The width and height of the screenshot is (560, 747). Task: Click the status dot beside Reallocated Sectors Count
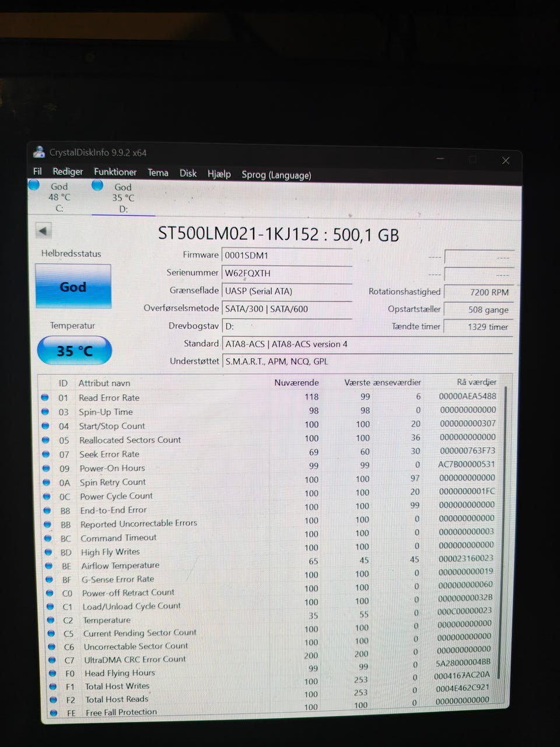tap(45, 439)
